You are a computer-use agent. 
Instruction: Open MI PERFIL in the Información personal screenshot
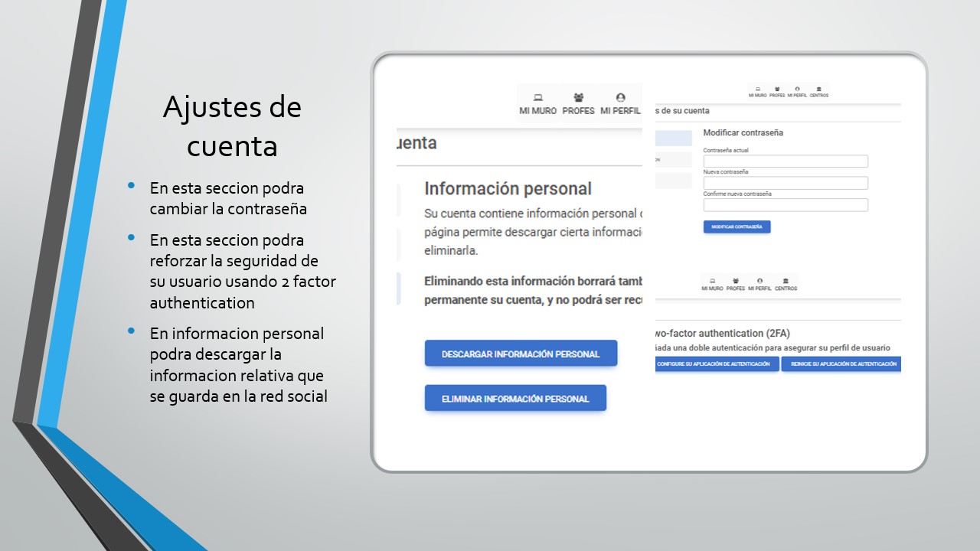click(x=620, y=105)
